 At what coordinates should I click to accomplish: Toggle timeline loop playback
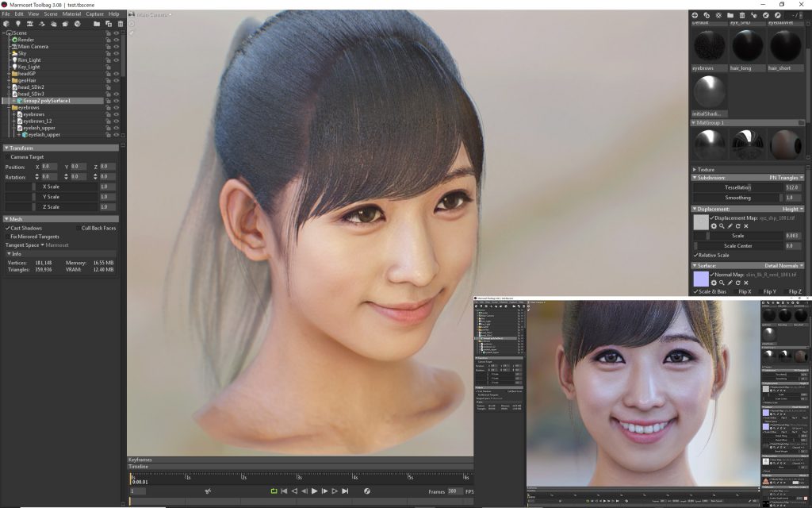tap(274, 491)
